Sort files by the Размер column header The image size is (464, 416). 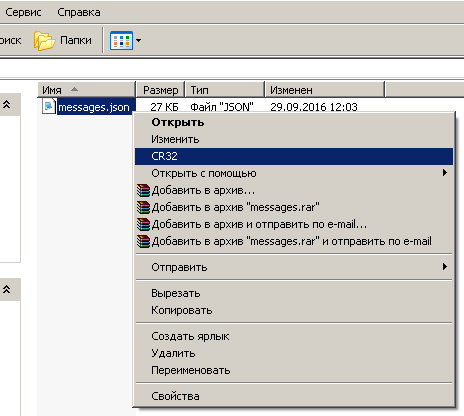pos(161,90)
